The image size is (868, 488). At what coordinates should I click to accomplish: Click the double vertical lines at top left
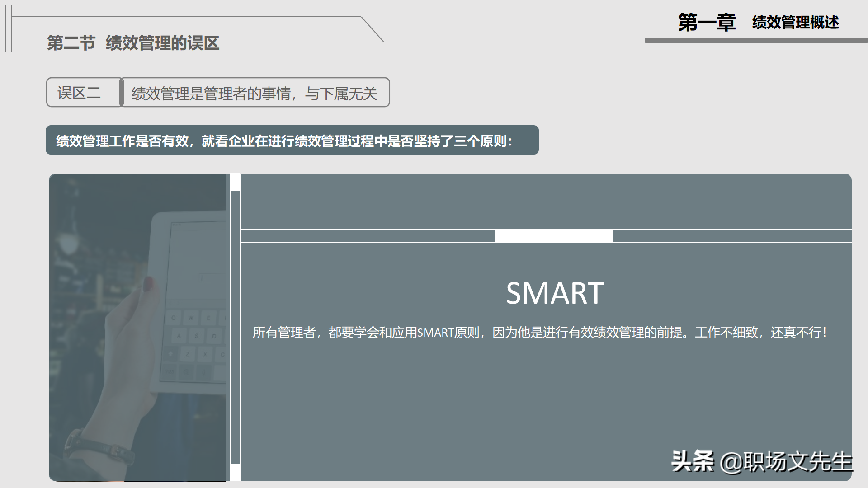9,29
